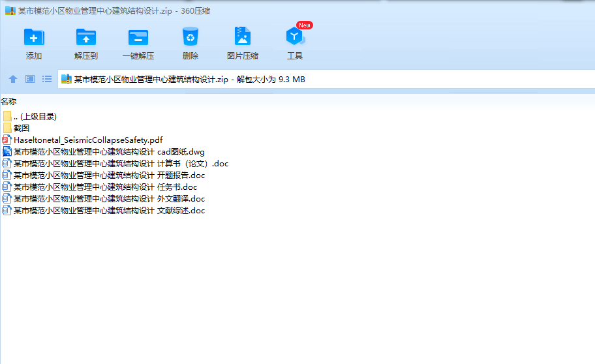Click the Word icon beside 计算书（论文）.doc

7,164
